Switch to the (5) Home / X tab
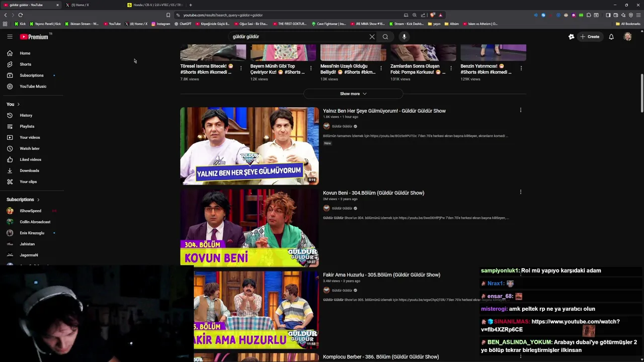The image size is (644, 362). tap(93, 5)
